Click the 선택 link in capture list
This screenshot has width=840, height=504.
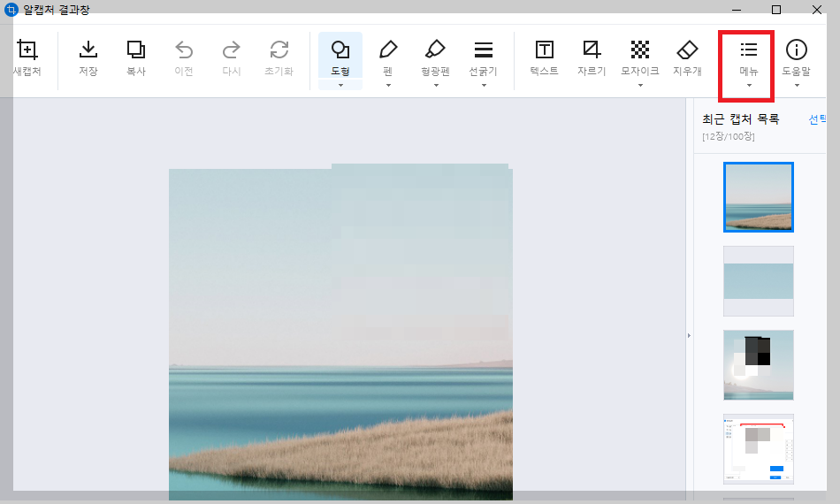point(818,119)
